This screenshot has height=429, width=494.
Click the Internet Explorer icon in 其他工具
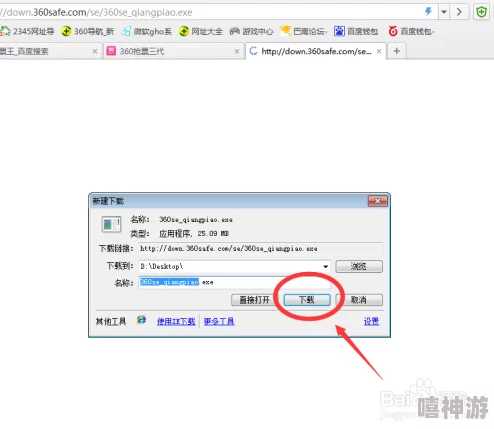pyautogui.click(x=141, y=320)
